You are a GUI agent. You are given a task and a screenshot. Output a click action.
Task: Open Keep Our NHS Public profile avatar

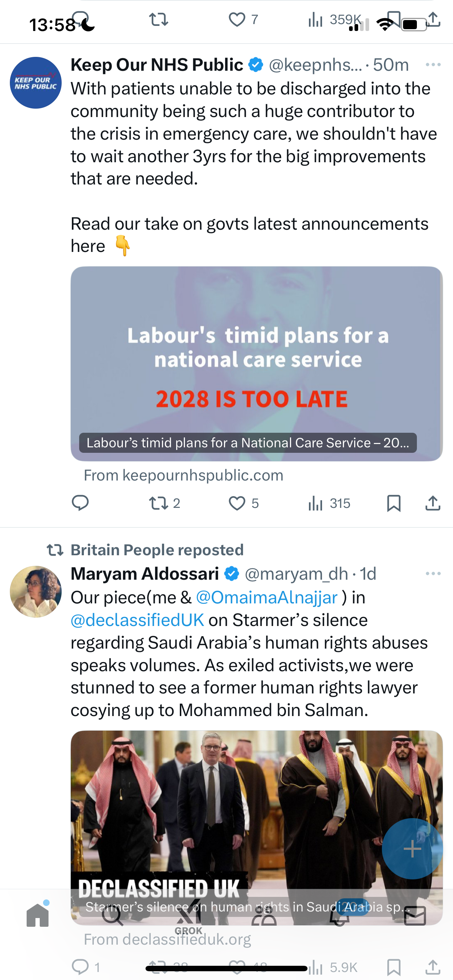pos(36,83)
